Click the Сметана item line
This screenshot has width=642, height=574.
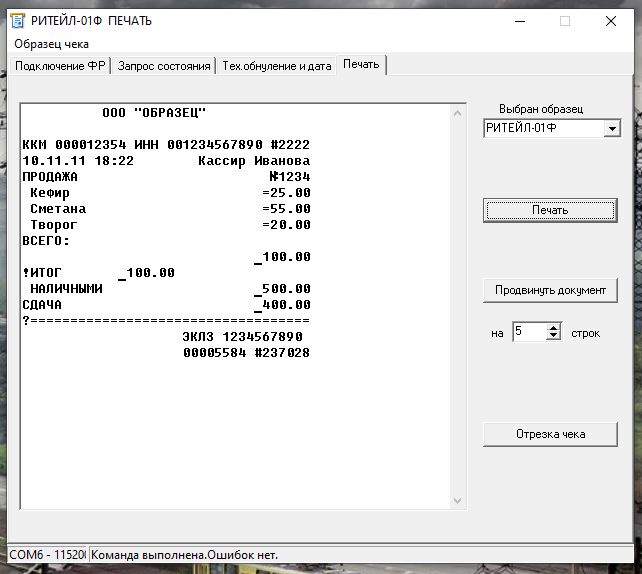(170, 209)
